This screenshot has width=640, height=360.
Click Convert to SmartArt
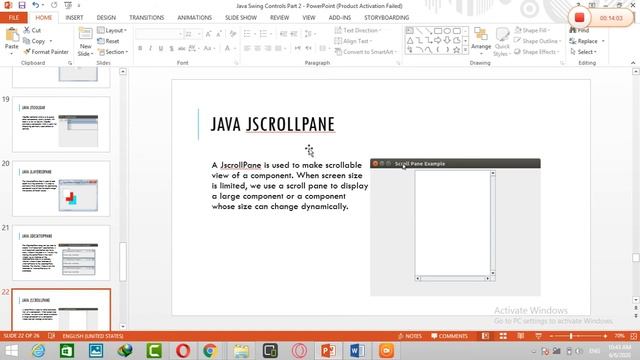coord(365,52)
